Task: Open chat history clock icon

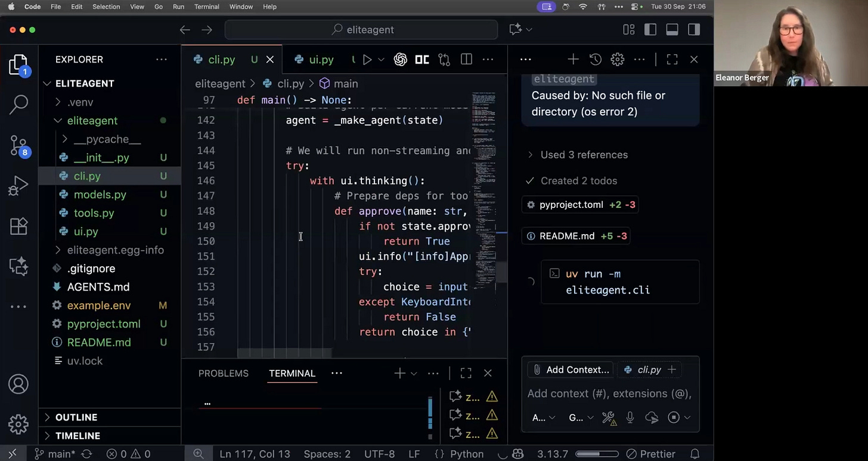Action: click(595, 60)
